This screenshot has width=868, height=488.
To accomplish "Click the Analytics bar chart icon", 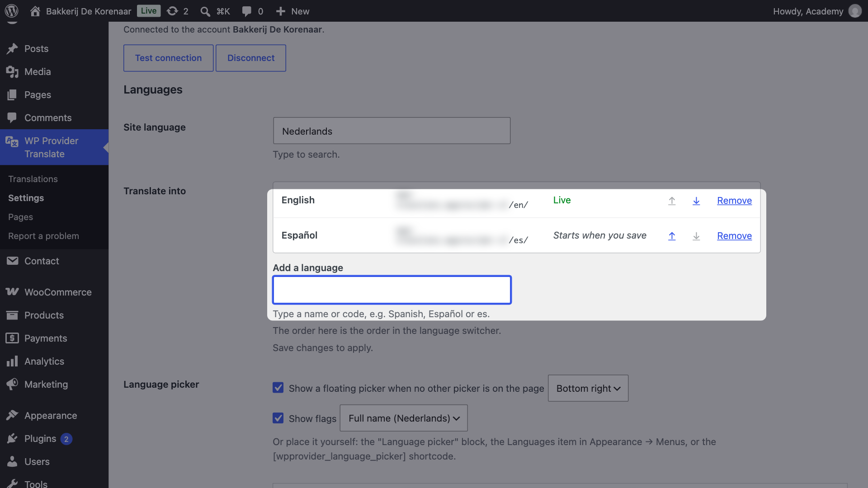I will click(12, 361).
